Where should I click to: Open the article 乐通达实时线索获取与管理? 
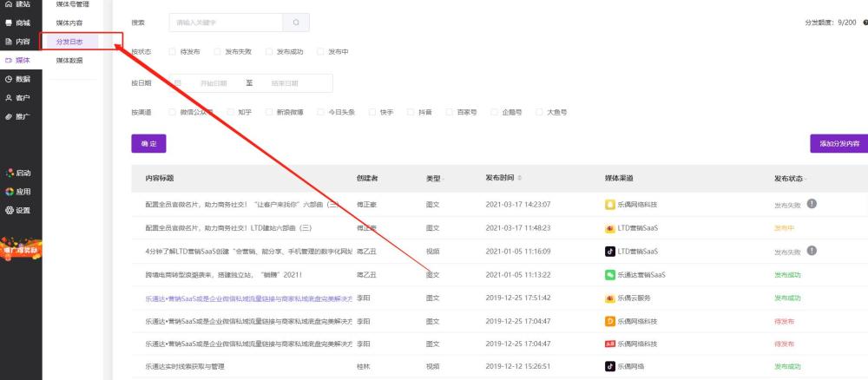(x=185, y=366)
